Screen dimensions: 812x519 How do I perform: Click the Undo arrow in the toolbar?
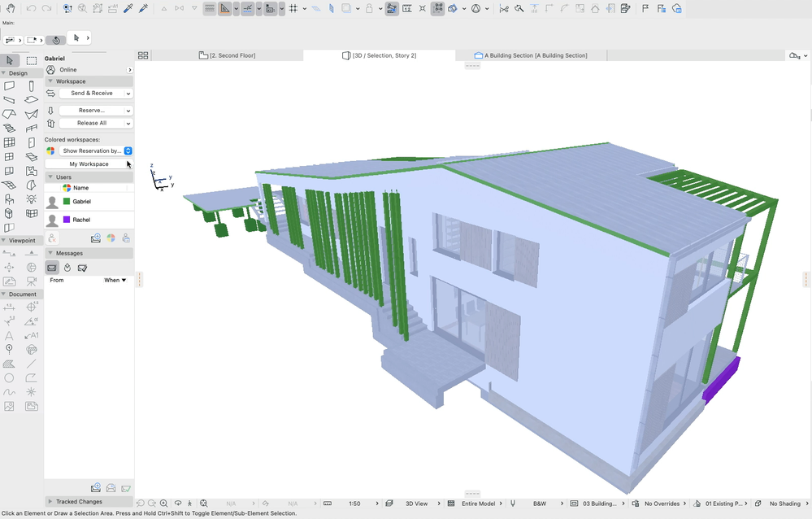pos(31,8)
